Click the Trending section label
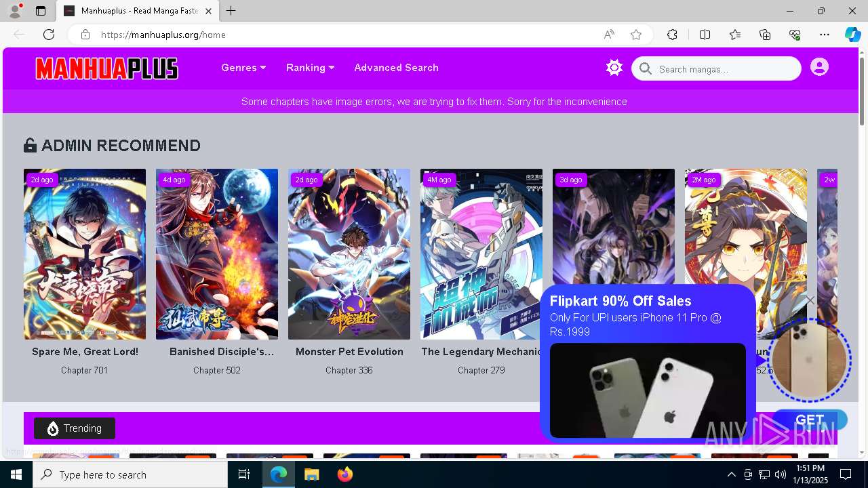 click(x=75, y=428)
